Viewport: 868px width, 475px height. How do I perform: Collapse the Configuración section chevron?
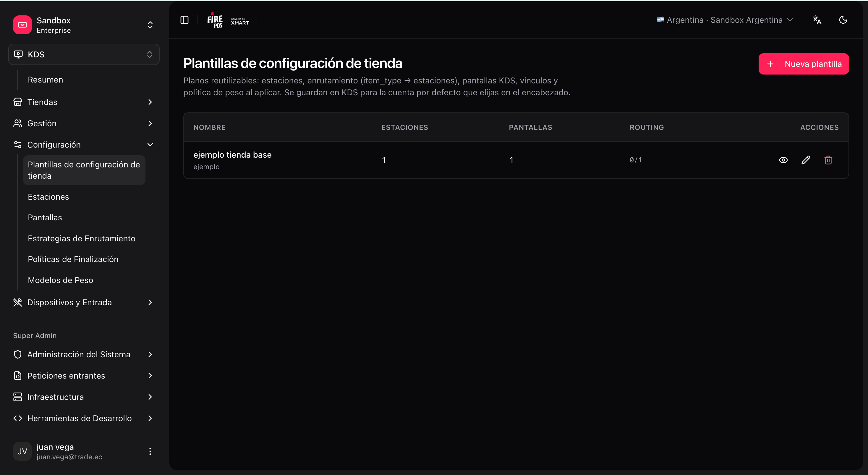click(x=150, y=145)
